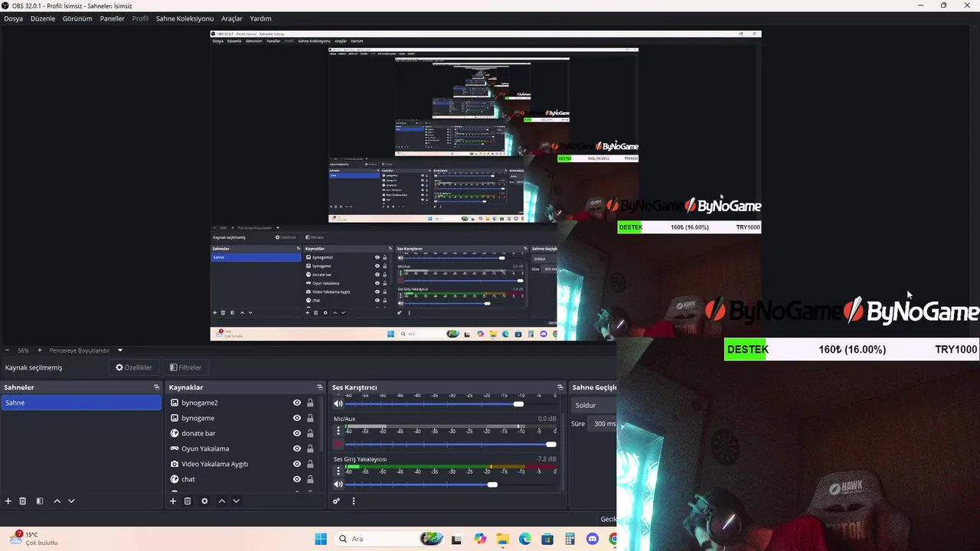Unlock the bynogame2 source
This screenshot has width=980, height=551.
coord(310,403)
